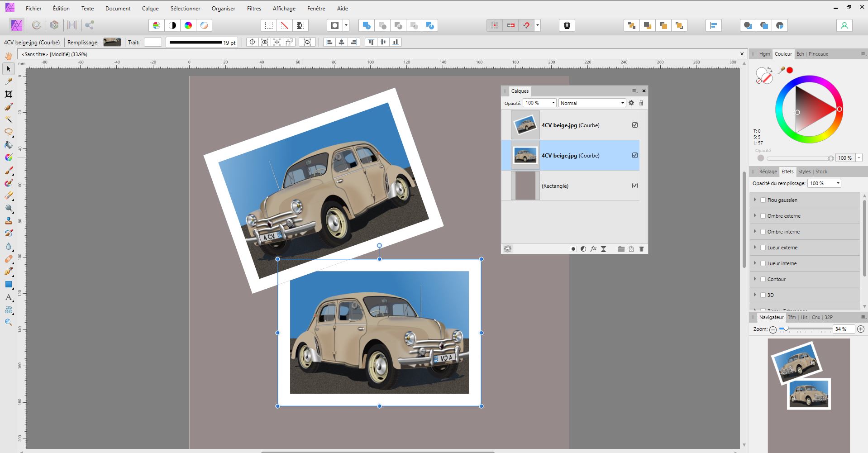Select the top 4CV beige.jpg layer thumbnail
The height and width of the screenshot is (453, 868).
(525, 125)
